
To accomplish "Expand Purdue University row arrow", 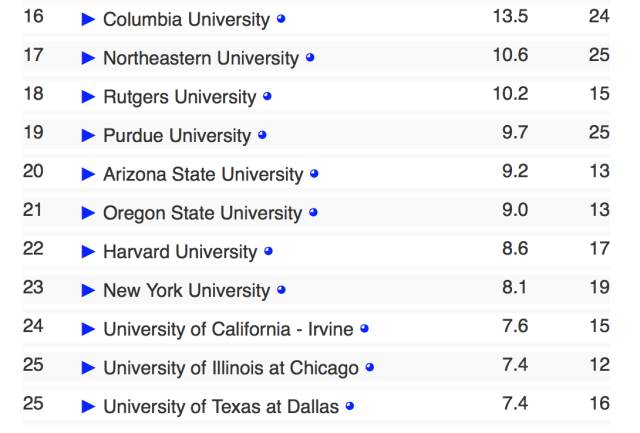I will 88,136.
